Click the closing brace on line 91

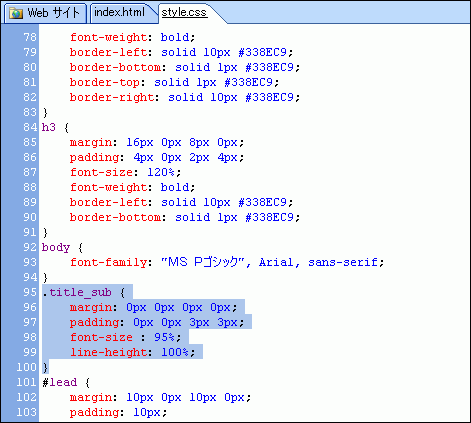(x=45, y=232)
